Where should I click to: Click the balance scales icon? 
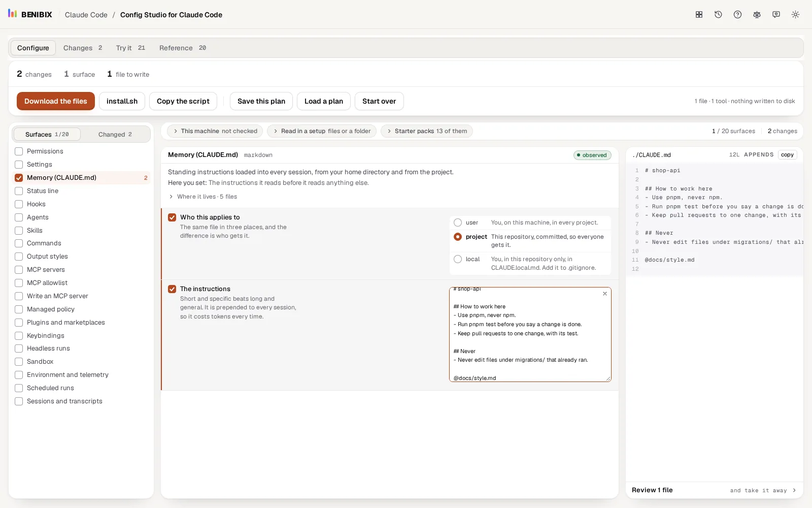pos(757,15)
